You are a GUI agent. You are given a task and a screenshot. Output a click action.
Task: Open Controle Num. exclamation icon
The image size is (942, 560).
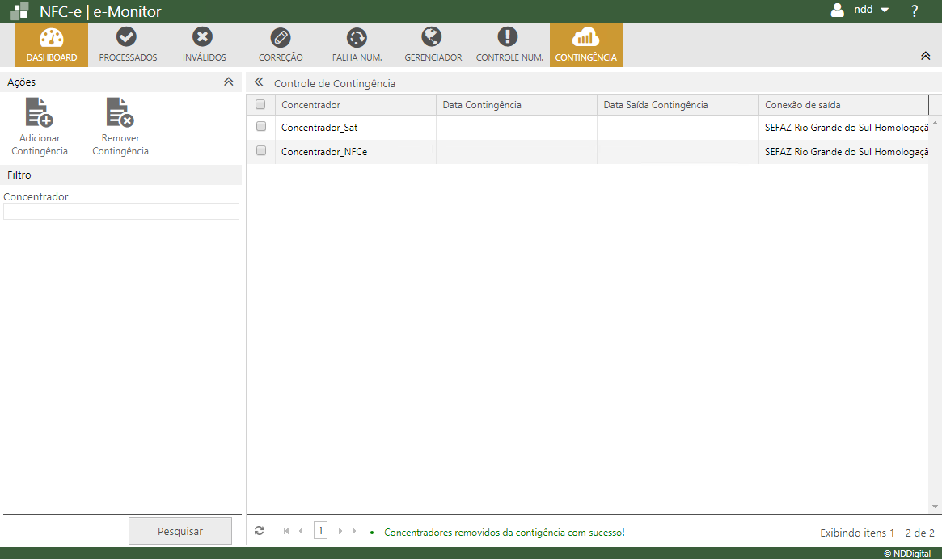508,37
